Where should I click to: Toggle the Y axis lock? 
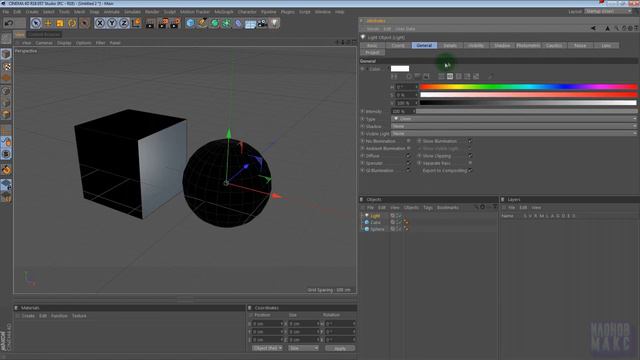tap(111, 23)
